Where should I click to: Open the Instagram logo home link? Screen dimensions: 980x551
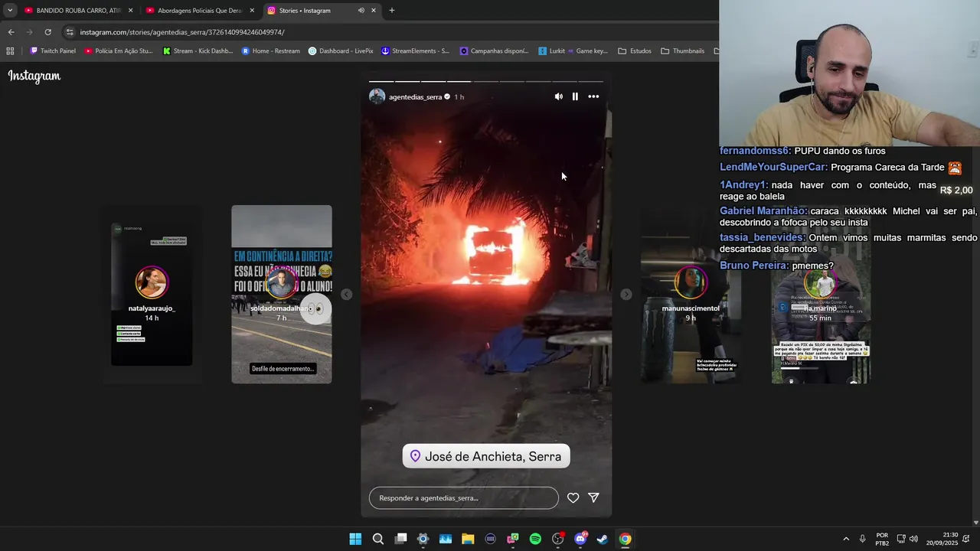pos(34,76)
